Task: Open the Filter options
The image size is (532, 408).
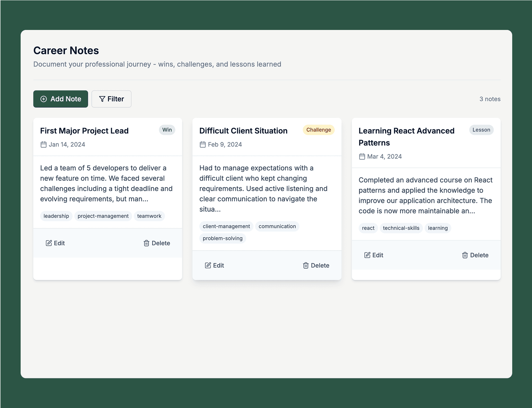Action: (111, 99)
